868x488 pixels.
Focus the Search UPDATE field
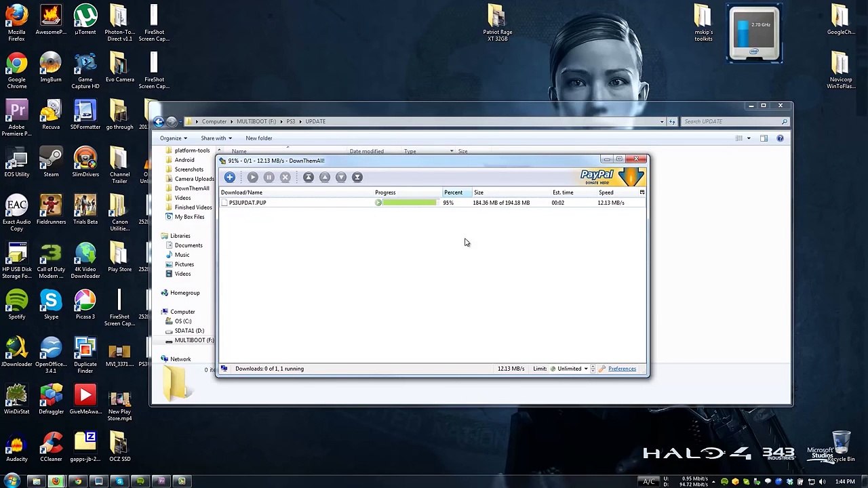click(734, 121)
